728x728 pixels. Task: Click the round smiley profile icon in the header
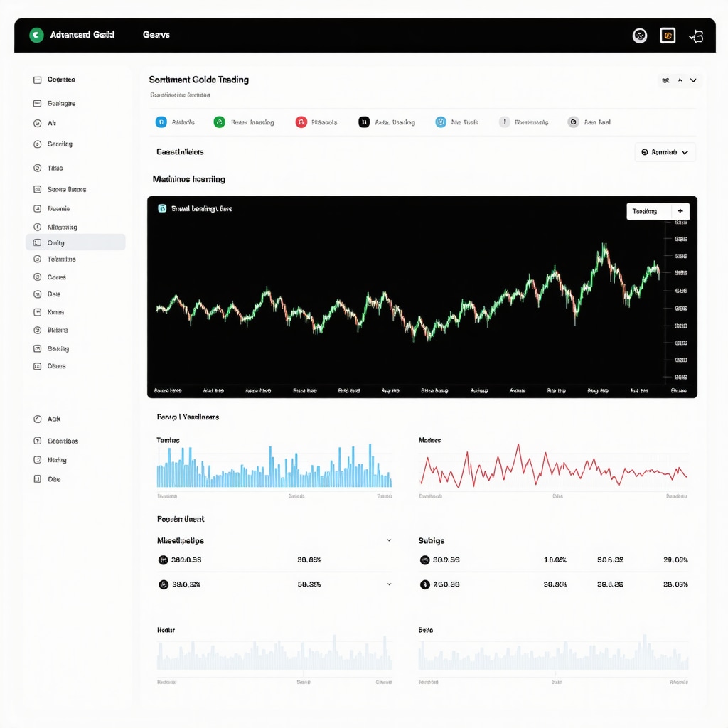click(x=640, y=36)
